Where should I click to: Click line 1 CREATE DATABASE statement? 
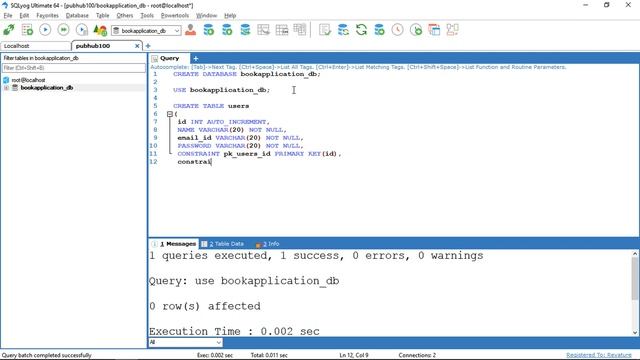pyautogui.click(x=247, y=74)
